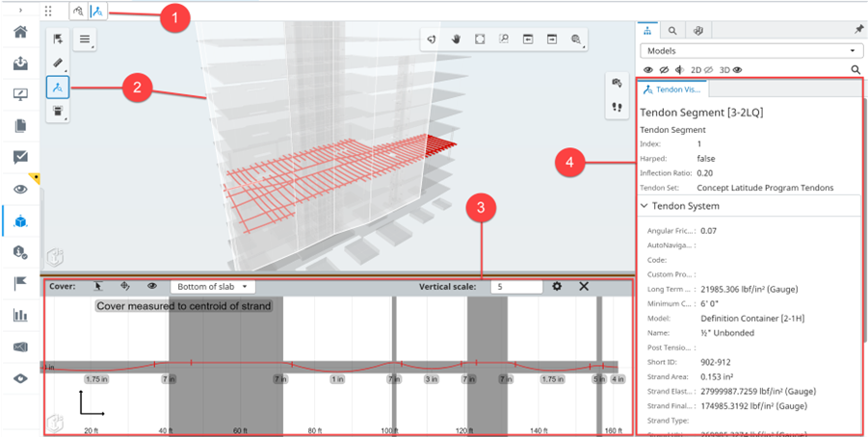Screen dimensions: 868x437
Task: Toggle 2D visibility off for models
Action: 702,69
